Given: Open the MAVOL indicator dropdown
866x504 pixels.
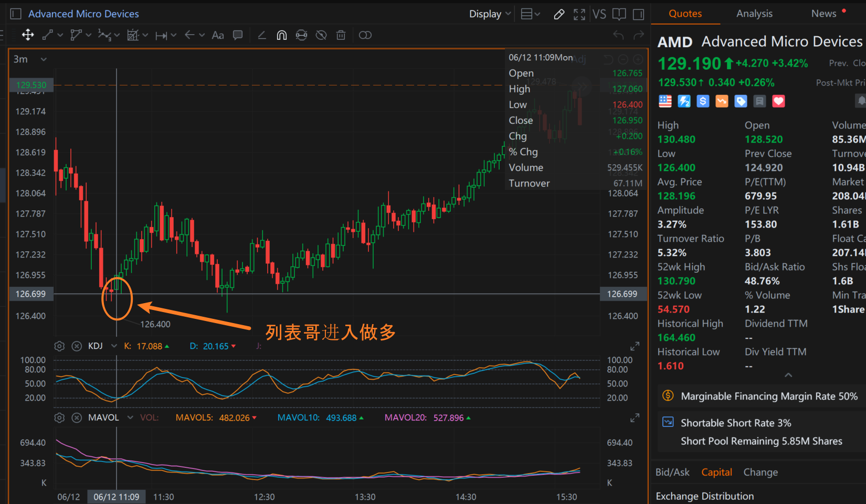Looking at the screenshot, I should pos(130,418).
